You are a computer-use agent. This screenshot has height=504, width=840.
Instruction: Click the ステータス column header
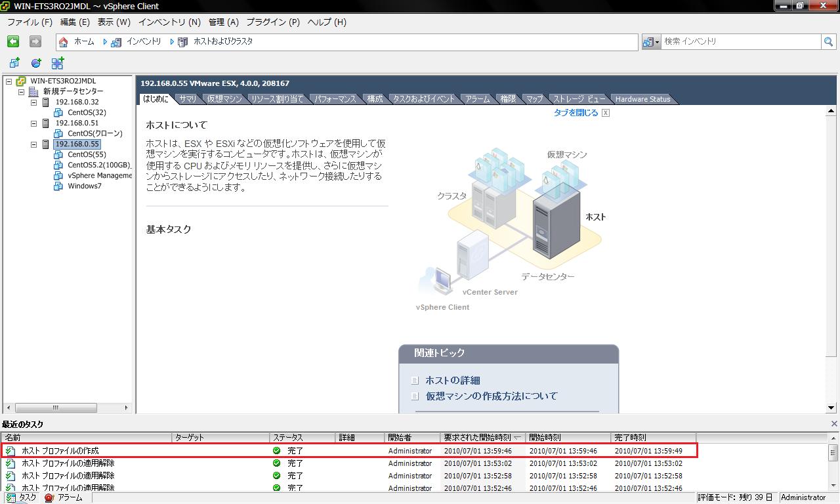click(303, 438)
